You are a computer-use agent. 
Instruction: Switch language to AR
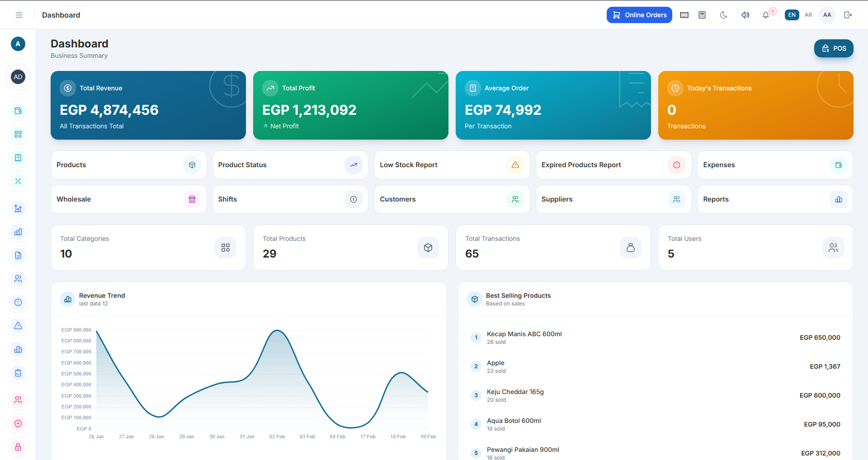(808, 15)
